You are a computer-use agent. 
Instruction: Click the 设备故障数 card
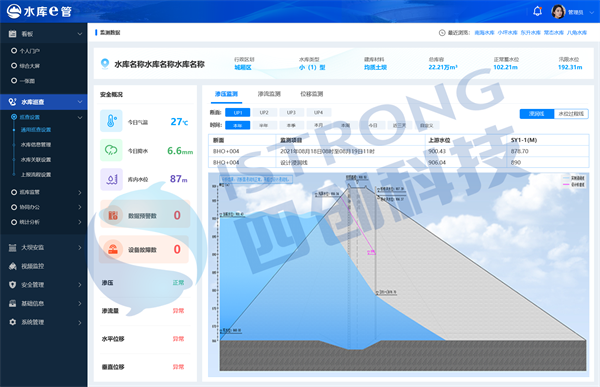coord(145,249)
